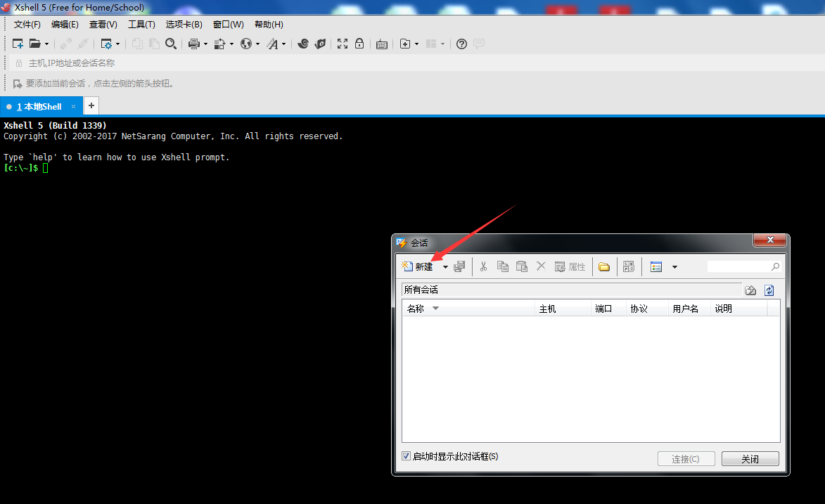Screen dimensions: 825x504
Task: Click the color scheme icon
Action: tap(220, 44)
